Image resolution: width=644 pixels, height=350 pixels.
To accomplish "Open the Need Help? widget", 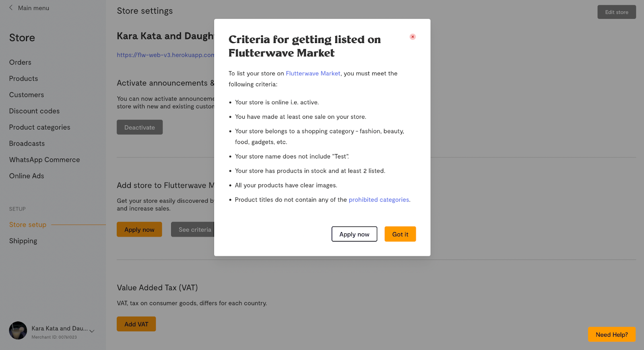I will click(x=612, y=334).
